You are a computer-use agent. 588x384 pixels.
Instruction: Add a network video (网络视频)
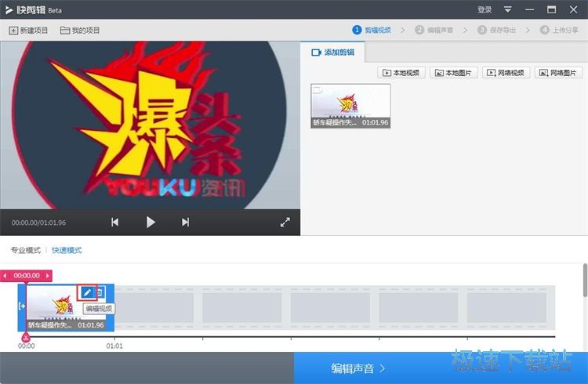(506, 73)
